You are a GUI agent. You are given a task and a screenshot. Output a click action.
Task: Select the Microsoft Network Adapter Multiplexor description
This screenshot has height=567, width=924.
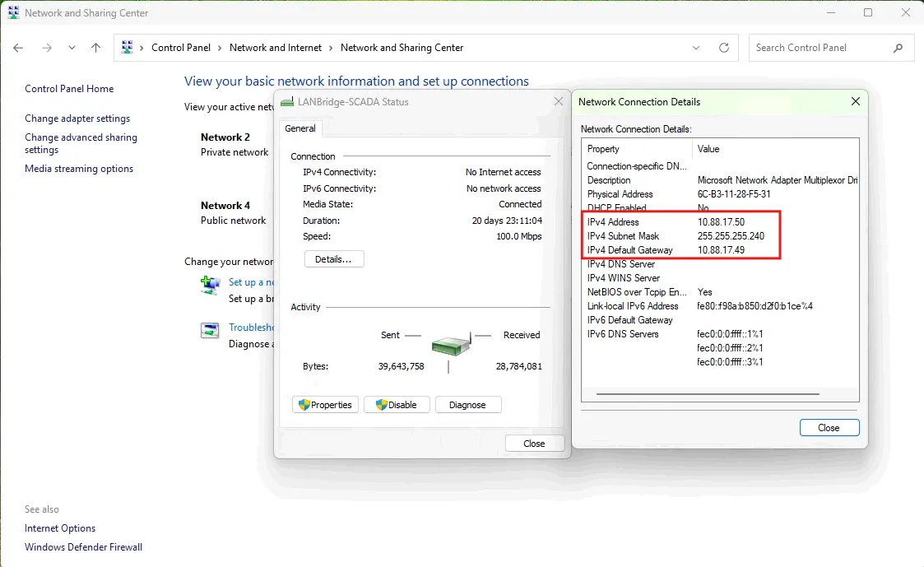coord(778,180)
